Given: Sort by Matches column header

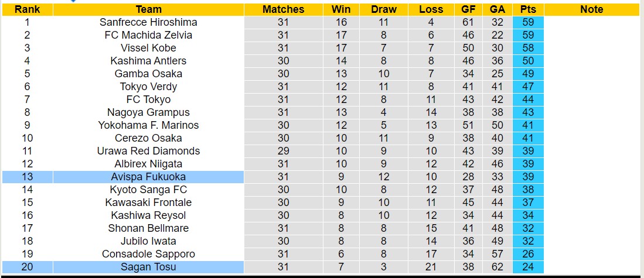Looking at the screenshot, I should point(283,9).
